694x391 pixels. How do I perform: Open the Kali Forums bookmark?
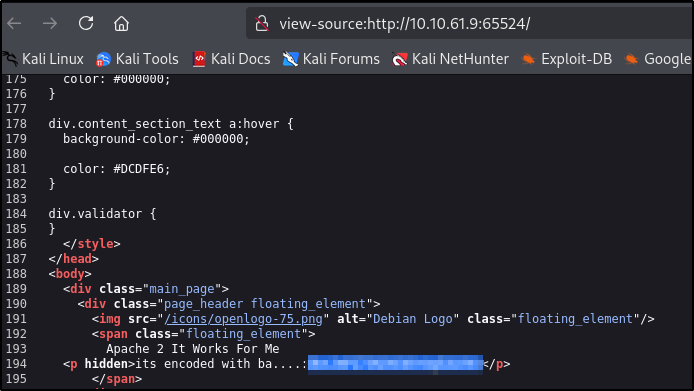[x=331, y=59]
